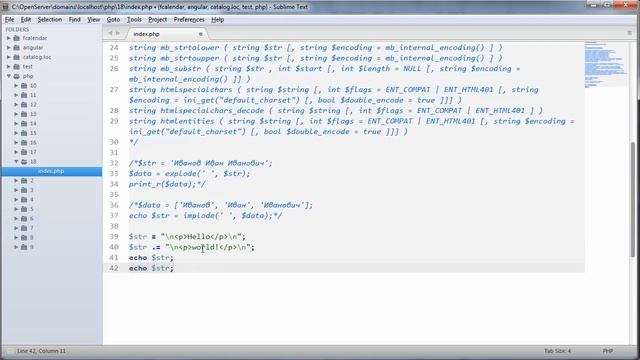
Task: Open the File menu
Action: [9, 20]
